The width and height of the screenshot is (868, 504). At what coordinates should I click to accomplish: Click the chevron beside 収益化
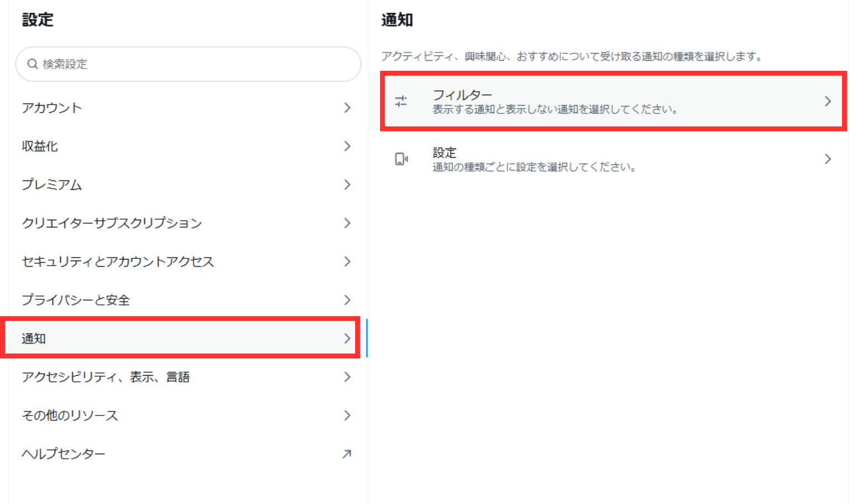tap(347, 146)
